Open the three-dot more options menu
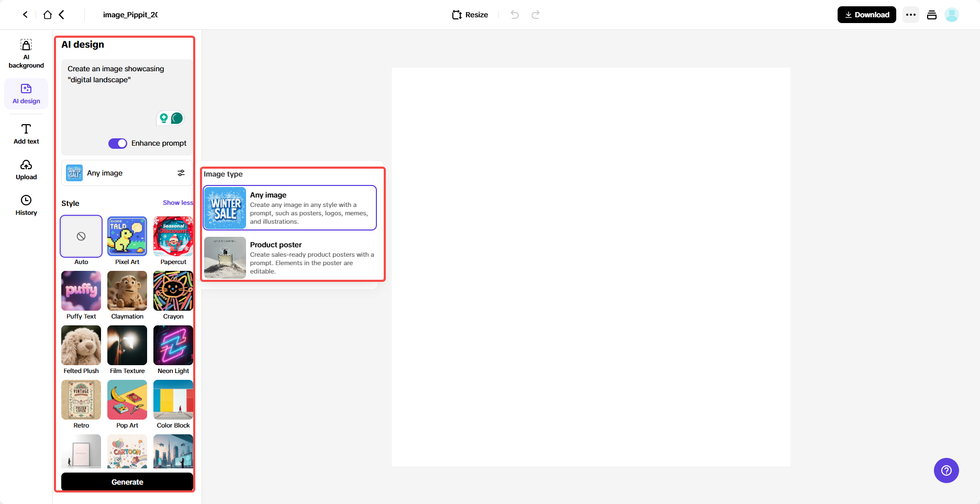Image resolution: width=980 pixels, height=504 pixels. click(x=910, y=14)
